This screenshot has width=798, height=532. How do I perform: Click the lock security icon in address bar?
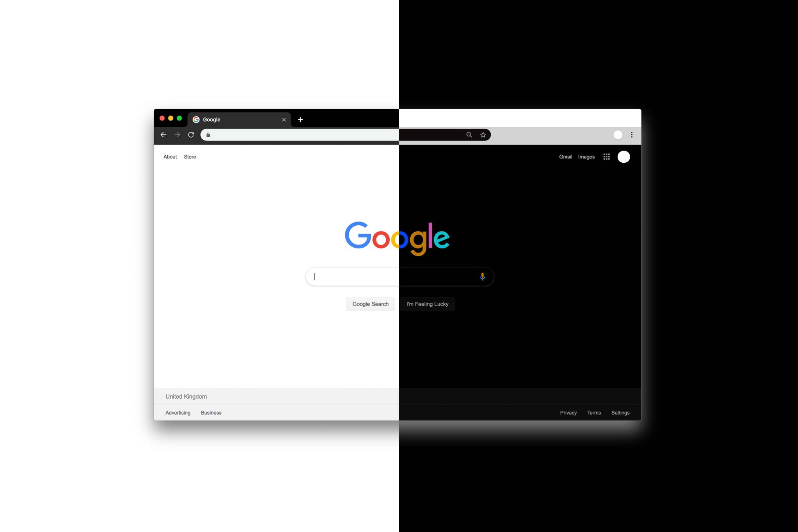(208, 135)
